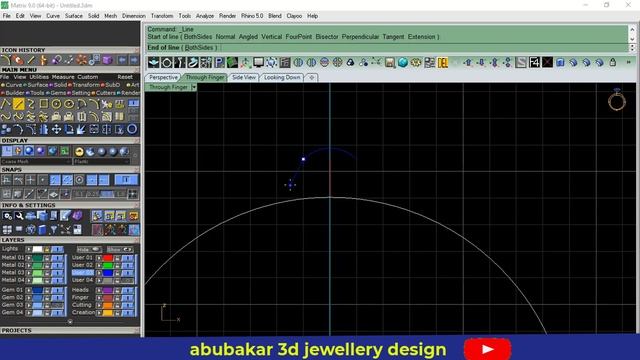The width and height of the screenshot is (640, 360).
Task: Switch to the Side View tab
Action: click(244, 77)
